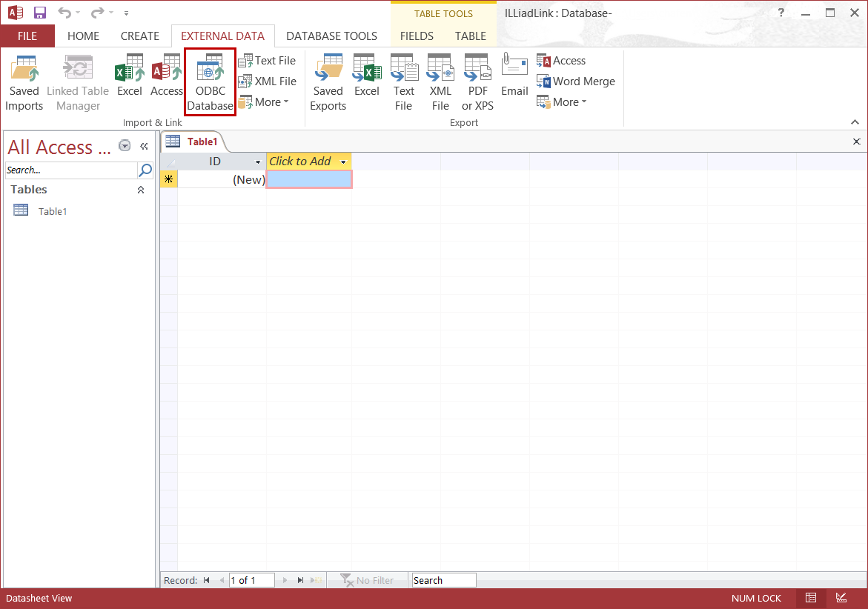Open the Click to Add column dropdown
The width and height of the screenshot is (868, 609).
342,161
